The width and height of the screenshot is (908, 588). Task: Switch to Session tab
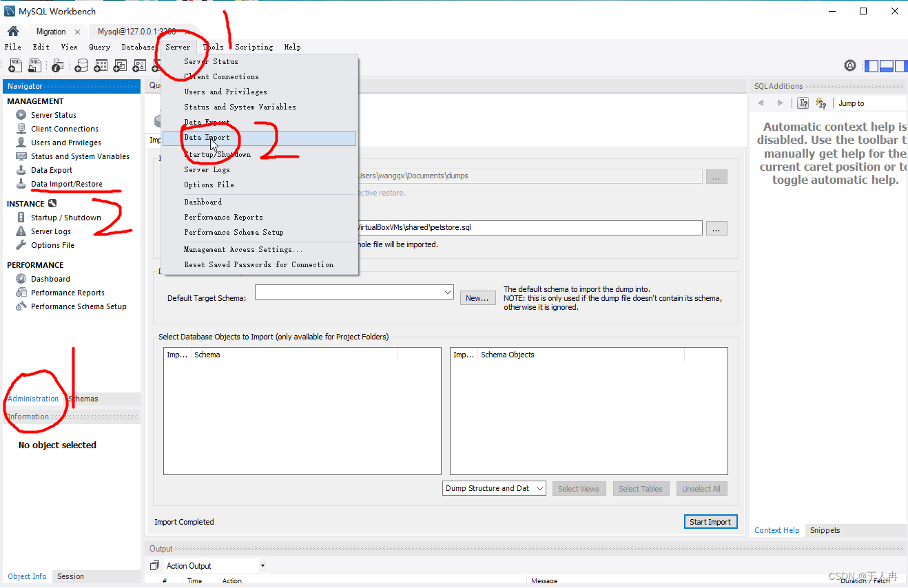[70, 576]
